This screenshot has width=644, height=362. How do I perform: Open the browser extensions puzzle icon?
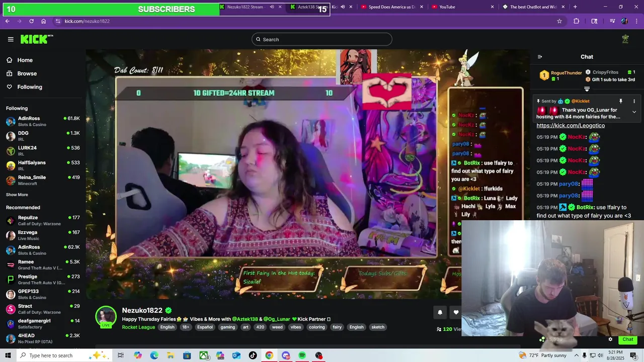pyautogui.click(x=577, y=21)
